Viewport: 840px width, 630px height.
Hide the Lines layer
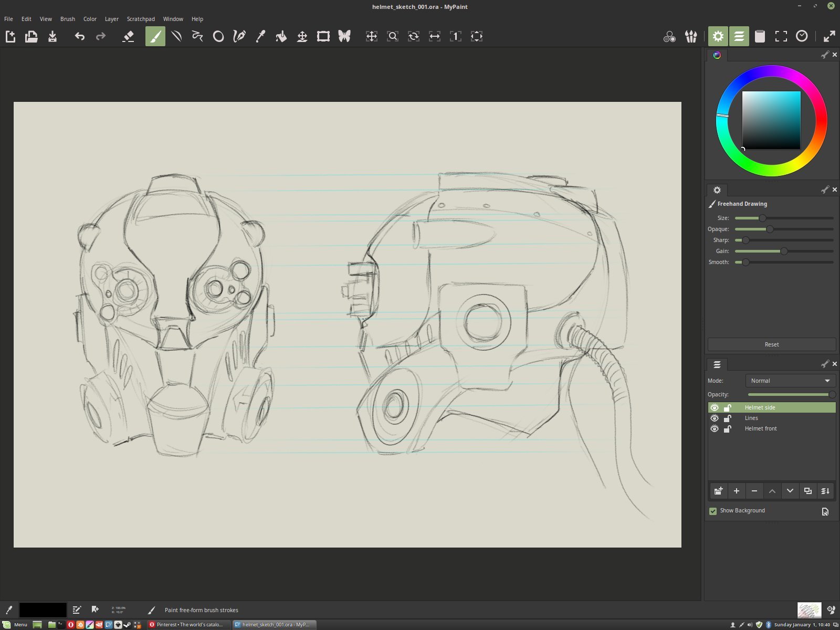[x=714, y=418]
